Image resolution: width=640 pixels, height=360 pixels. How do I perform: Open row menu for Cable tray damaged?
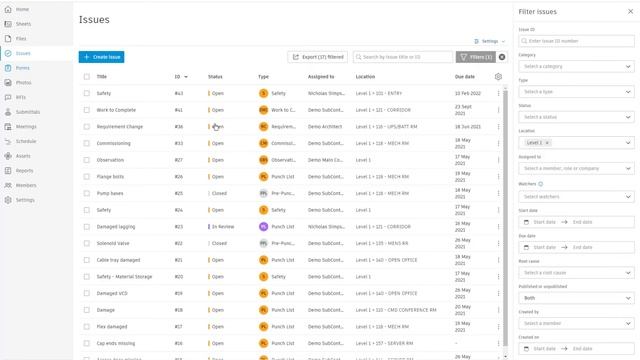click(x=498, y=260)
